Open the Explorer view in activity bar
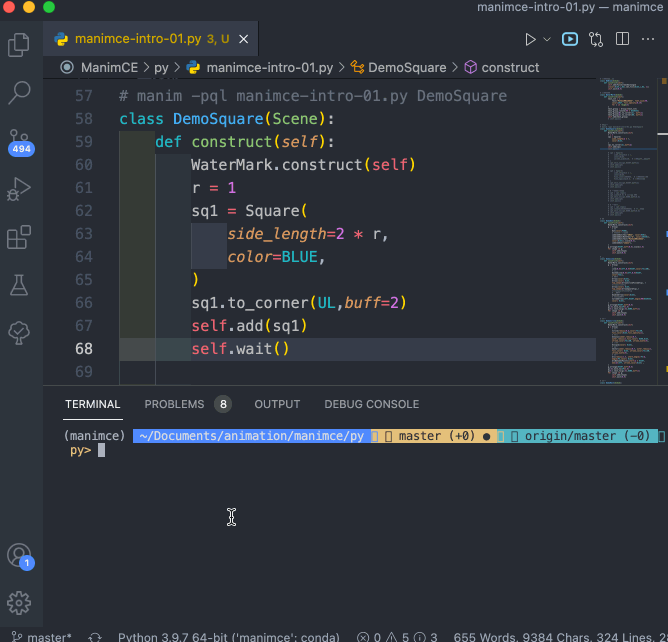The width and height of the screenshot is (668, 642). click(x=19, y=44)
